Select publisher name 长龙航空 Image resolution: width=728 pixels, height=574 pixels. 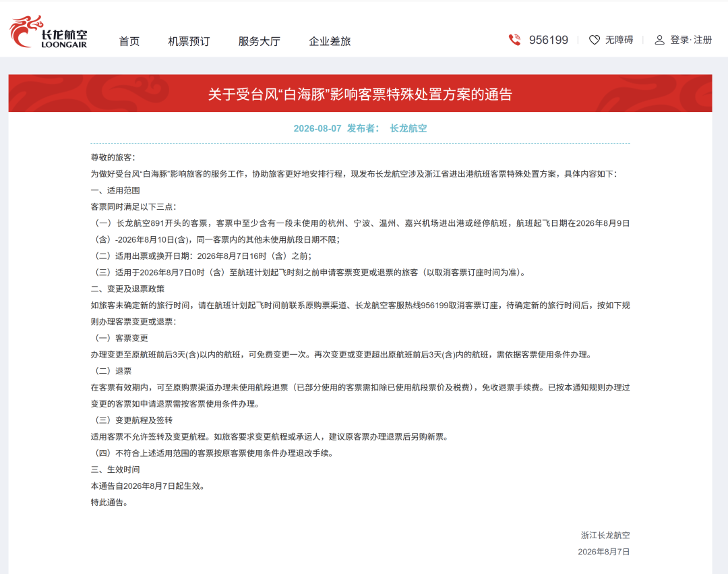(408, 129)
